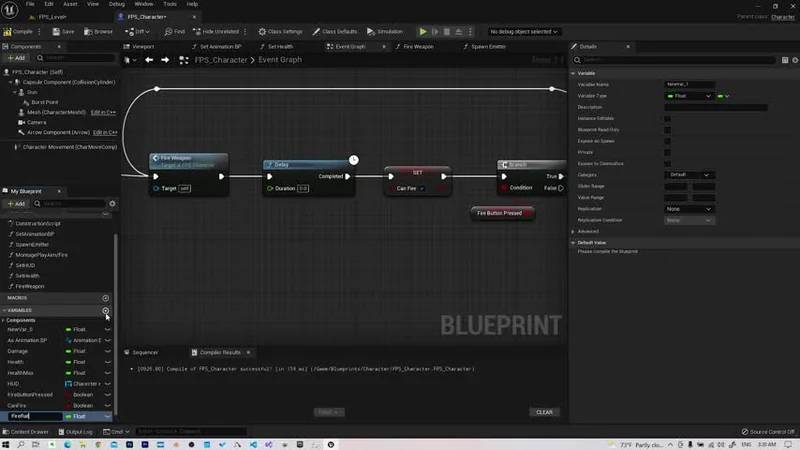Toggle the Private checkbox
This screenshot has width=800, height=450.
667,152
